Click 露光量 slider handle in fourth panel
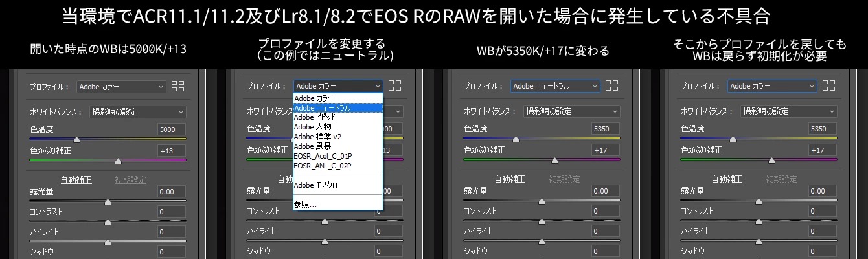Image resolution: width=868 pixels, height=259 pixels. [759, 201]
